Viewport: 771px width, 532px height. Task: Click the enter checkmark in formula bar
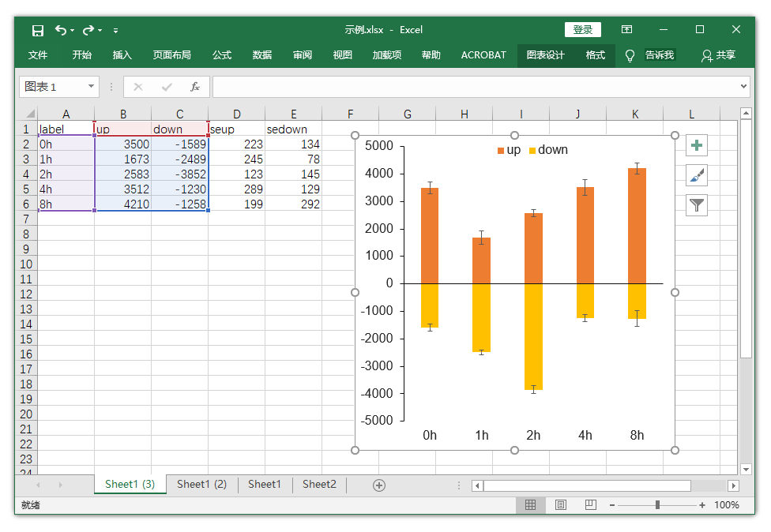[167, 87]
